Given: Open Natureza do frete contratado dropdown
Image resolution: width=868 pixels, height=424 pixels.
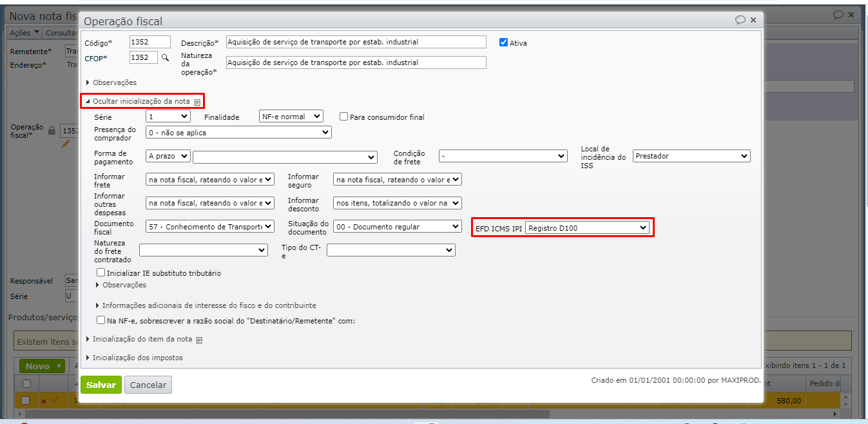Looking at the screenshot, I should 204,250.
